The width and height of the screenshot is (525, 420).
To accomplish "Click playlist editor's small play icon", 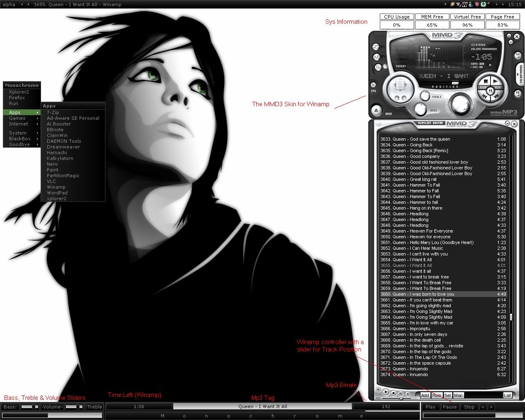I will pos(386,392).
